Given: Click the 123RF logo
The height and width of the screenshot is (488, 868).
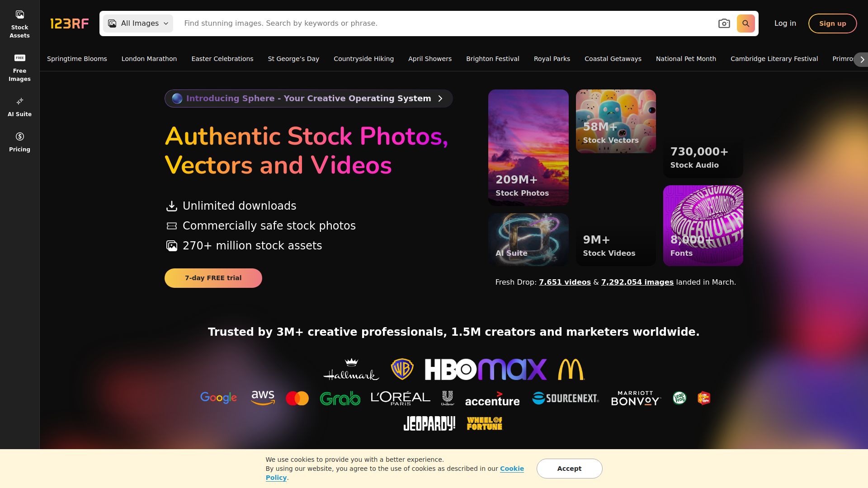Looking at the screenshot, I should [69, 23].
